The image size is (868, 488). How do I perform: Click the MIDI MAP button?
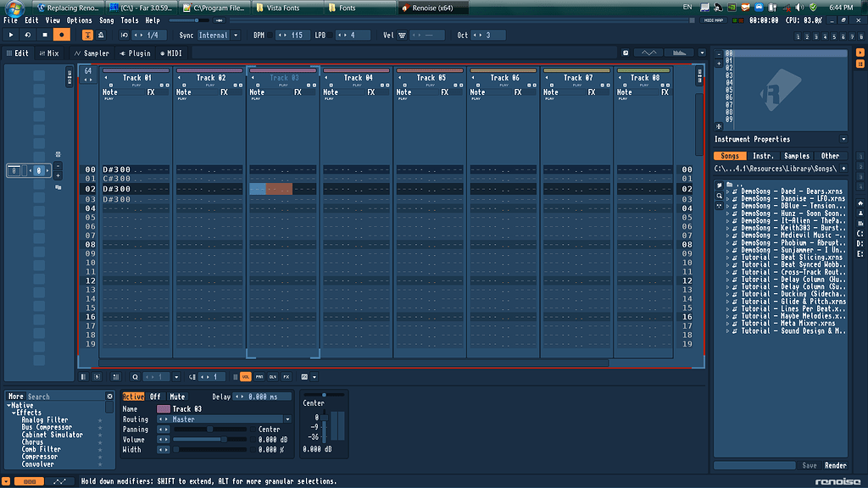[x=714, y=20]
